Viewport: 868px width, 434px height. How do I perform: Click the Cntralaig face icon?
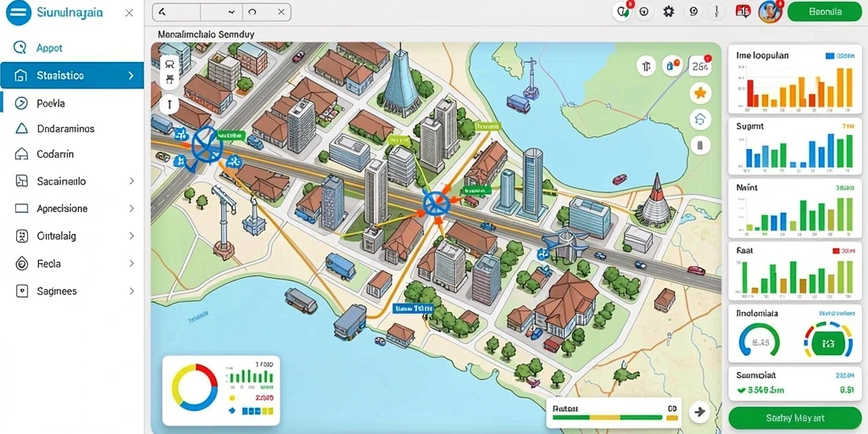tap(21, 236)
